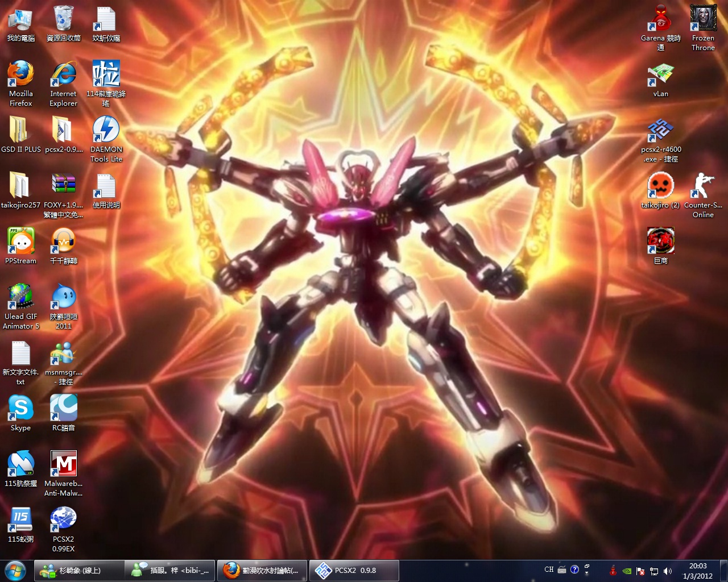The width and height of the screenshot is (728, 582).
Task: Open the network tray icon
Action: 654,571
